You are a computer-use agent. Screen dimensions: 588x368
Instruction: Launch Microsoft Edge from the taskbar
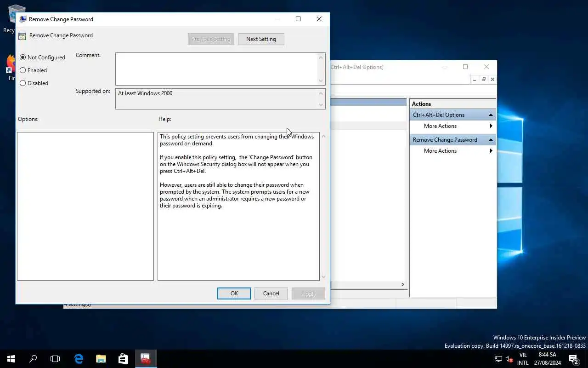tap(79, 359)
